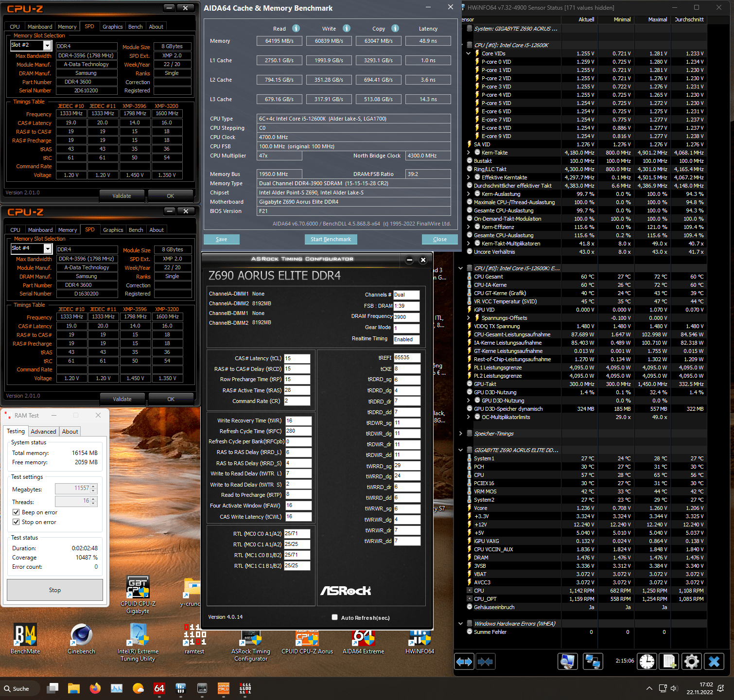Select CPUID CPU-Z Gigabyte desktop shortcut

pyautogui.click(x=138, y=595)
